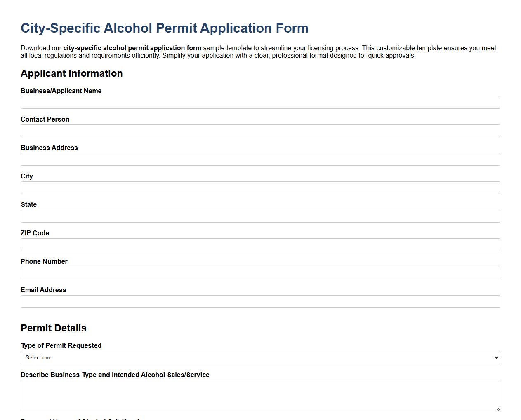This screenshot has height=420, width=521.
Task: Focus the Business/Applicant Name input field
Action: pyautogui.click(x=260, y=102)
